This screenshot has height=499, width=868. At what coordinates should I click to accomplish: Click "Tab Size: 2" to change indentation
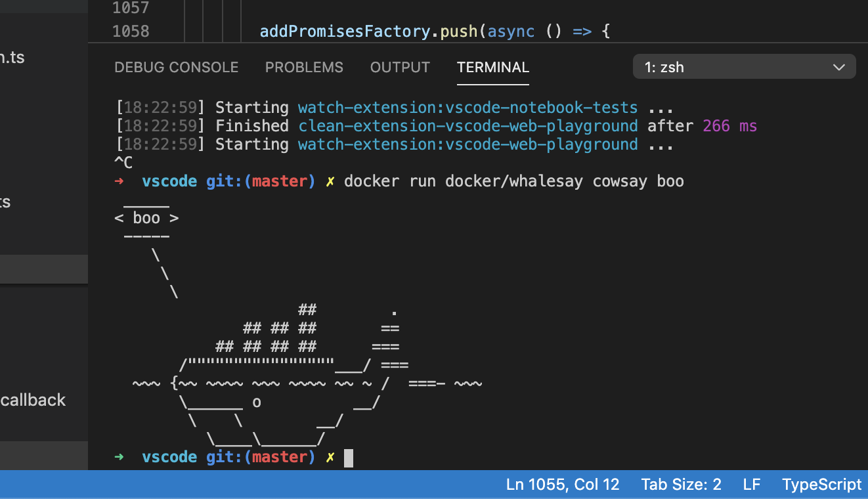point(681,484)
